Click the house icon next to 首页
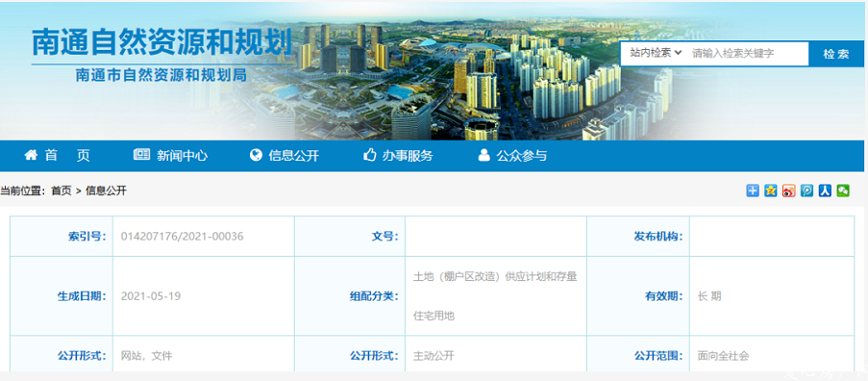Viewport: 868px width, 381px height. (31, 156)
